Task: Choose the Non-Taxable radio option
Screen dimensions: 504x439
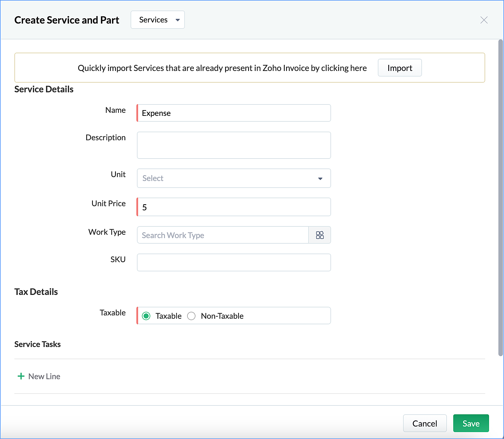Action: tap(191, 316)
